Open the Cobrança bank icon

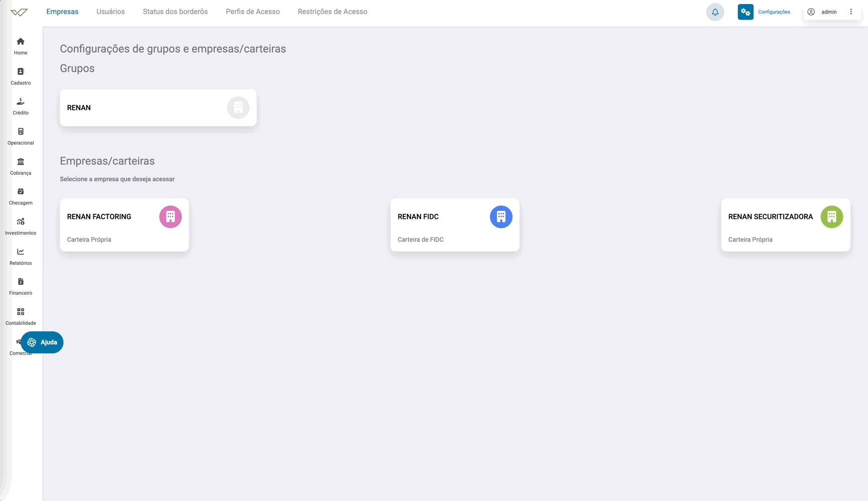(21, 162)
